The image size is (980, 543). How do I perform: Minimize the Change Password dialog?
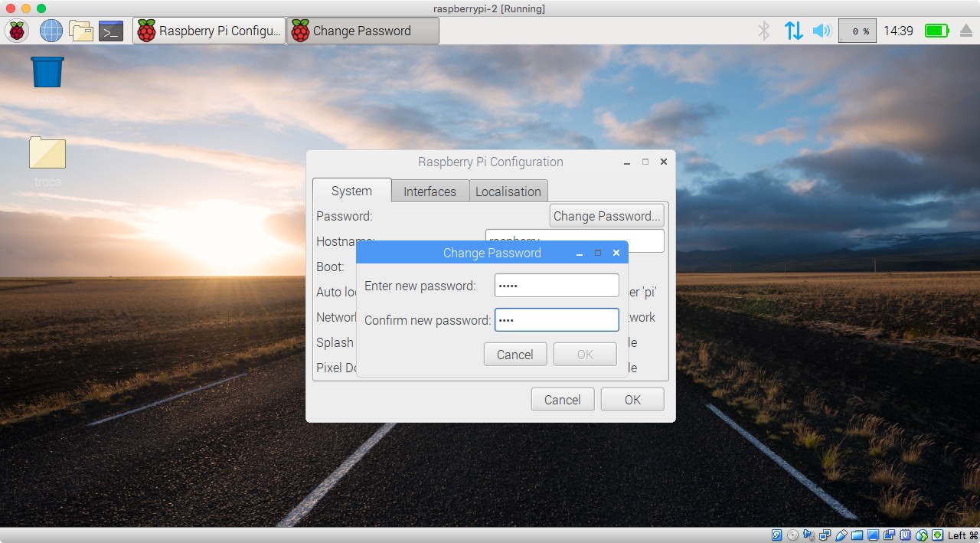580,253
